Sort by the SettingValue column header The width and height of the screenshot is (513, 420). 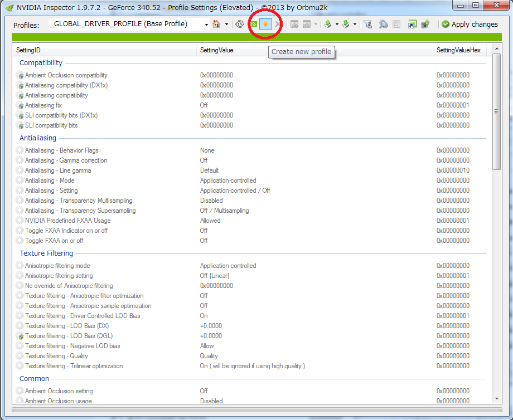point(314,50)
